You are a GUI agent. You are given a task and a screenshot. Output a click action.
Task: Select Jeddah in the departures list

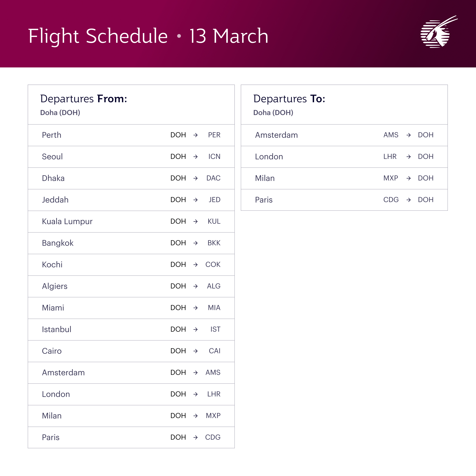(x=55, y=200)
